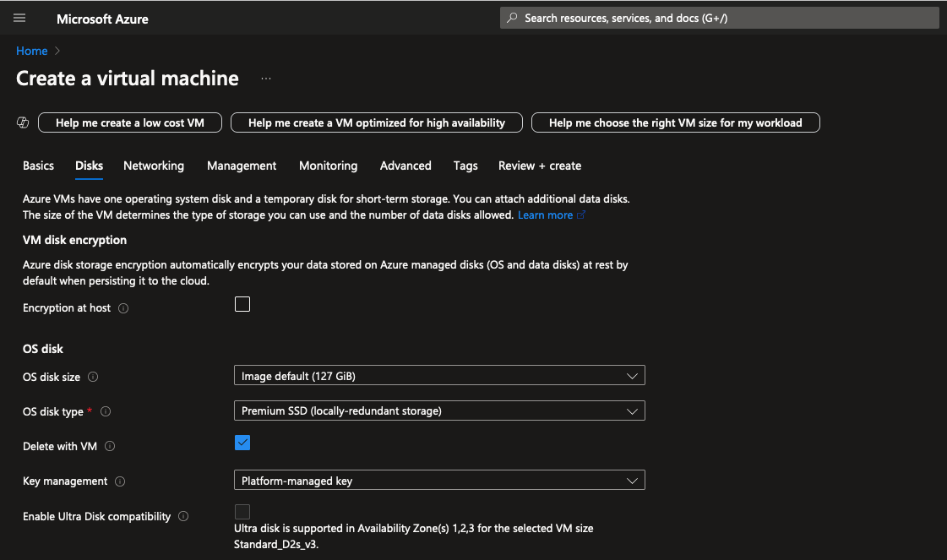
Task: Show info for Delete with VM
Action: coord(110,447)
